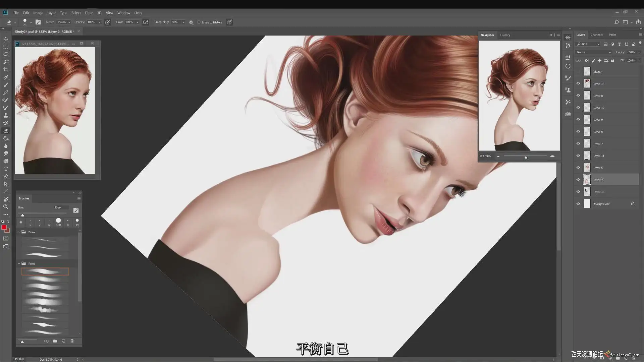Select the Type tool
The image size is (644, 362).
pyautogui.click(x=6, y=169)
